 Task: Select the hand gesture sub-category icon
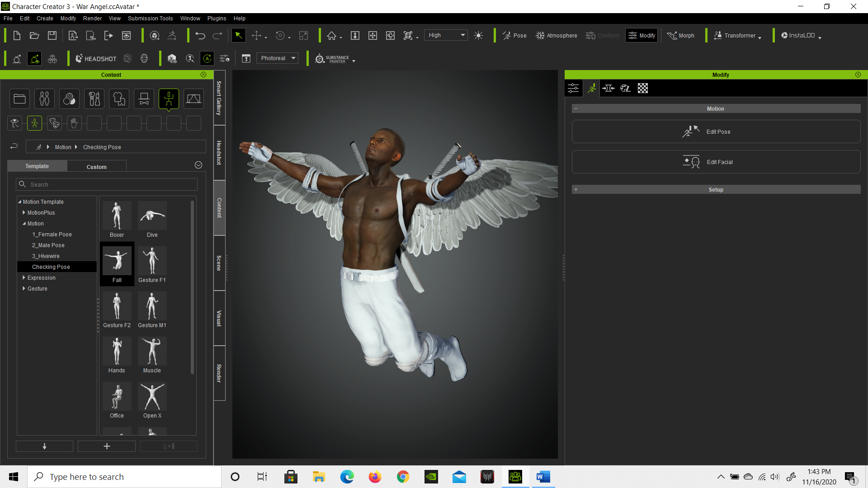click(74, 123)
